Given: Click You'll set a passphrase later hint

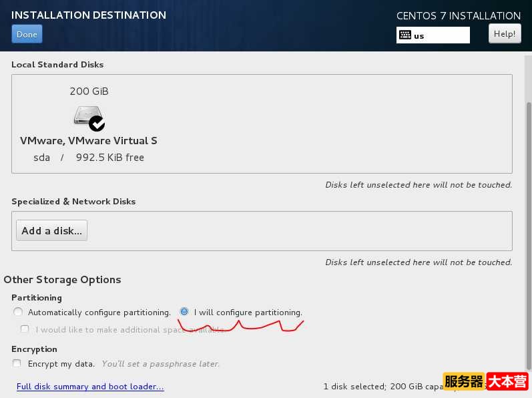Looking at the screenshot, I should point(160,364).
